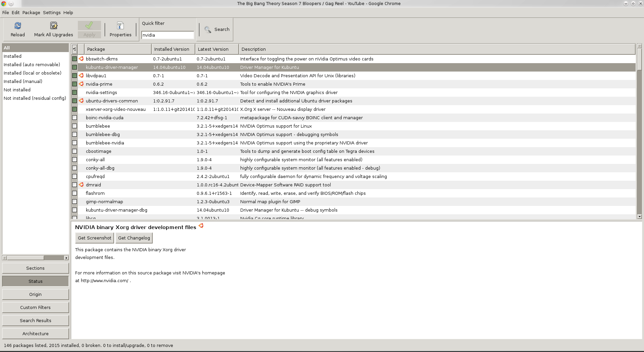The width and height of the screenshot is (644, 352).
Task: Click Ubuntu icon next to description title
Action: (201, 226)
